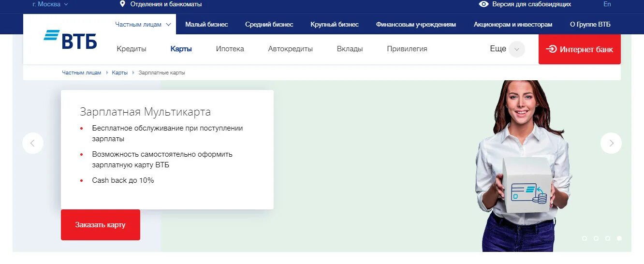Go to next slide with right arrow

[611, 143]
